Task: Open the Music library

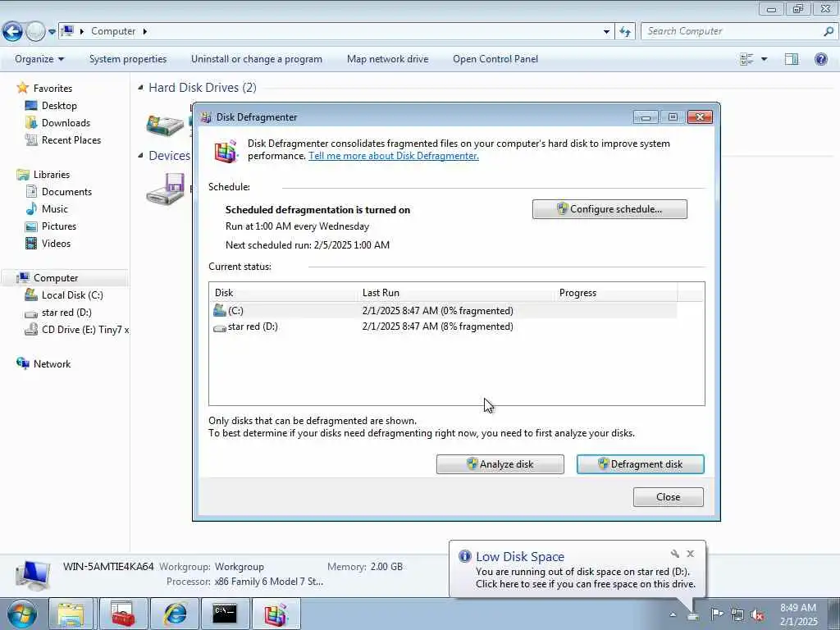Action: tap(55, 209)
